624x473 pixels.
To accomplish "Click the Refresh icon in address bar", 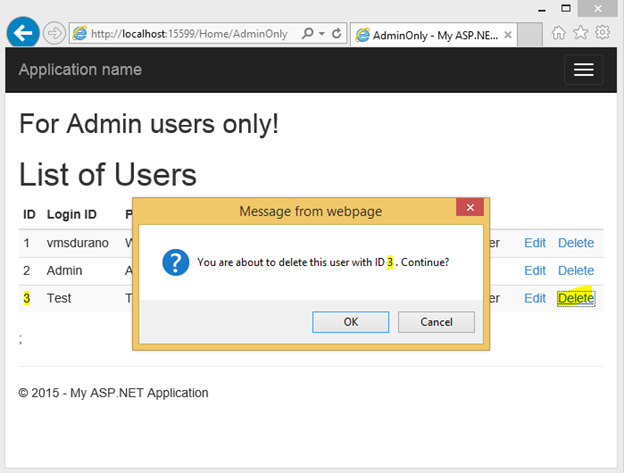I will [x=337, y=33].
